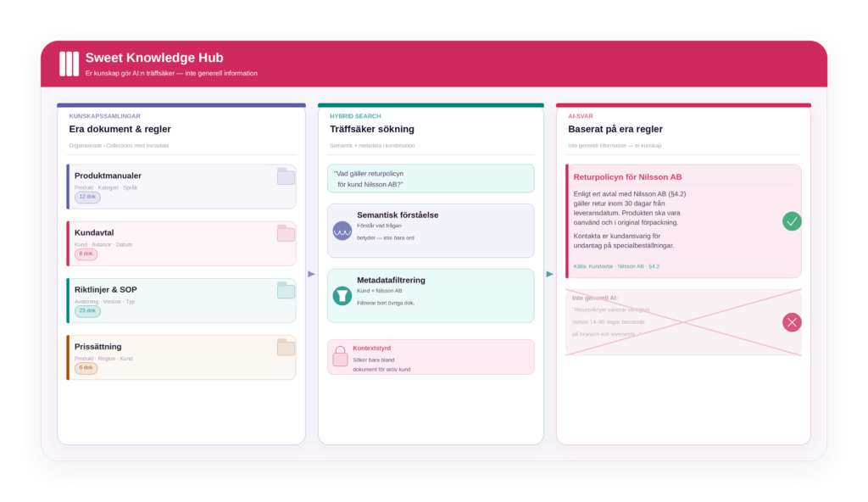Click the arrow between collections and search panels
The width and height of the screenshot is (868, 502).
[311, 274]
